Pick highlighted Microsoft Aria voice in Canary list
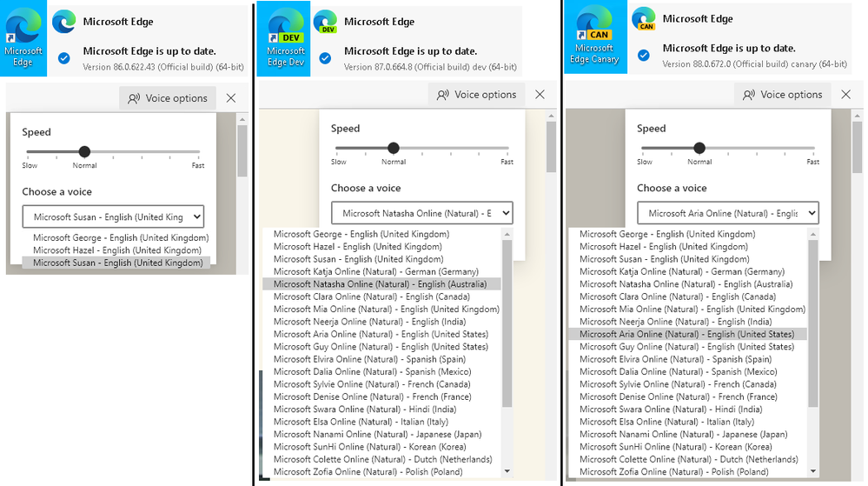Viewport: 868px width, 486px height. 688,334
